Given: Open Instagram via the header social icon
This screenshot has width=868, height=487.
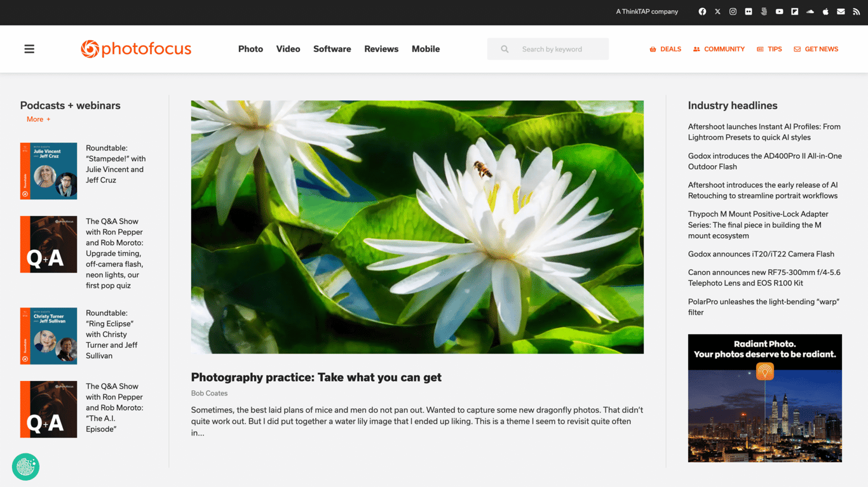Looking at the screenshot, I should pyautogui.click(x=733, y=11).
